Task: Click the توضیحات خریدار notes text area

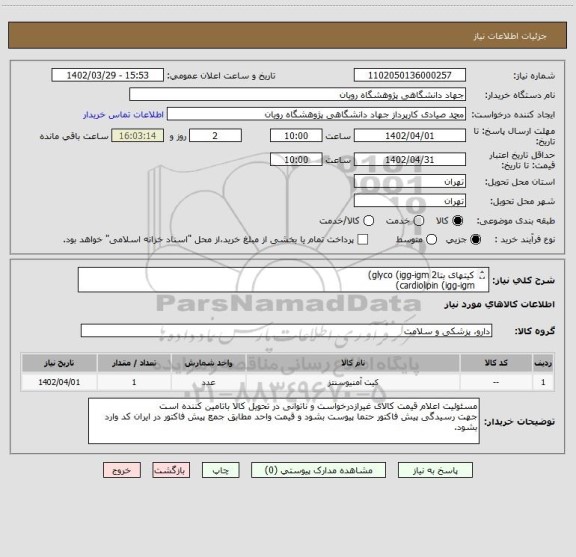Action: click(284, 421)
